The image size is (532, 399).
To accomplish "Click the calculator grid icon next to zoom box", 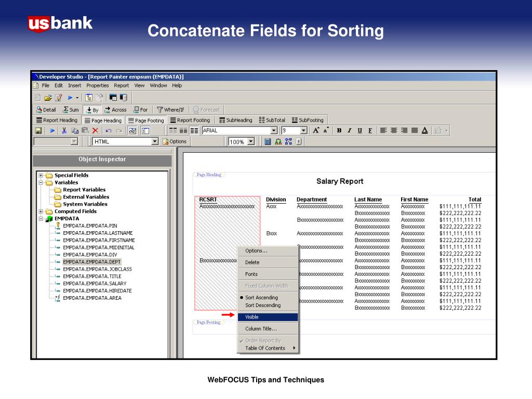I will pyautogui.click(x=268, y=141).
